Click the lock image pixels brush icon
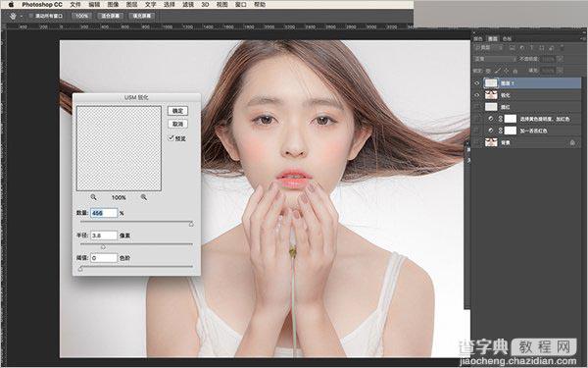Screen dimensions: 588x368 pos(498,71)
